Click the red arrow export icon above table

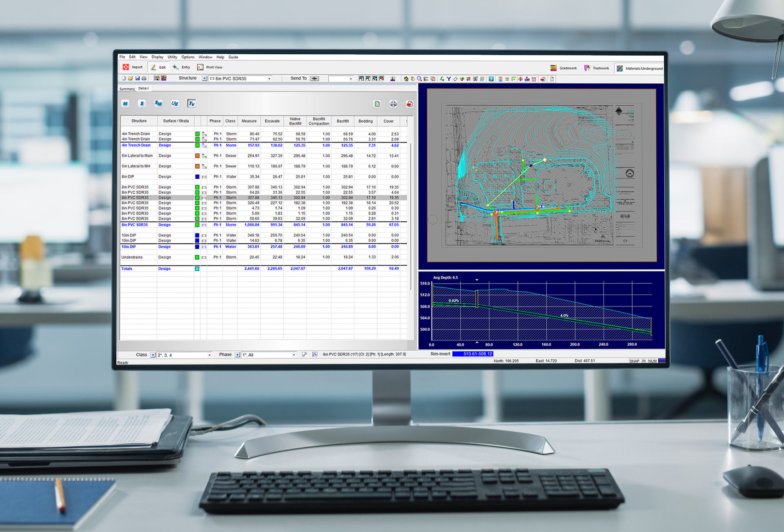click(x=410, y=104)
